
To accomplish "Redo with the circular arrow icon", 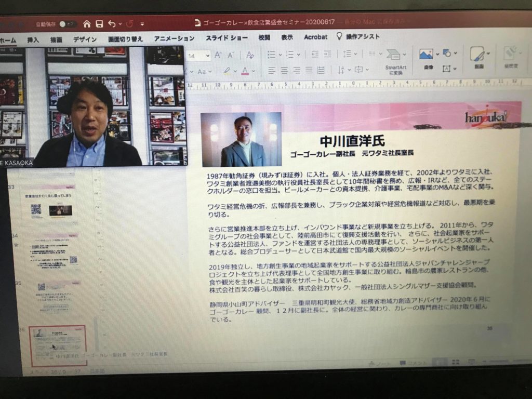I will click(129, 24).
